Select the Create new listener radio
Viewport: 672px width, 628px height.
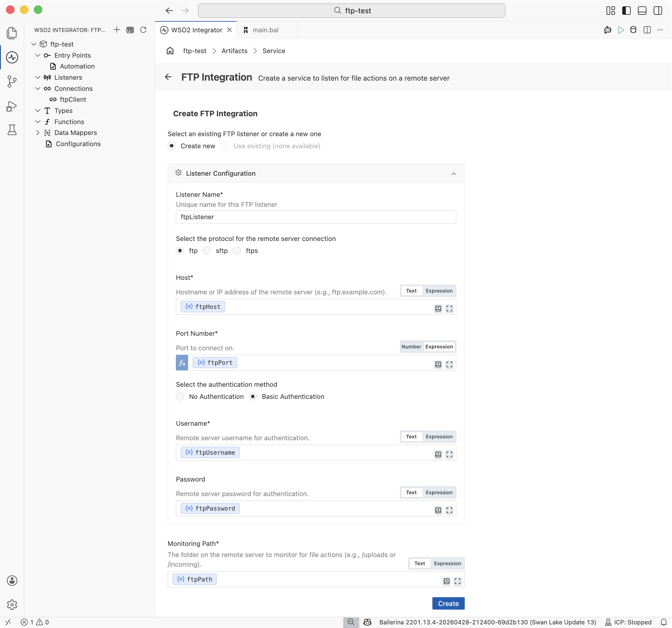(x=172, y=146)
